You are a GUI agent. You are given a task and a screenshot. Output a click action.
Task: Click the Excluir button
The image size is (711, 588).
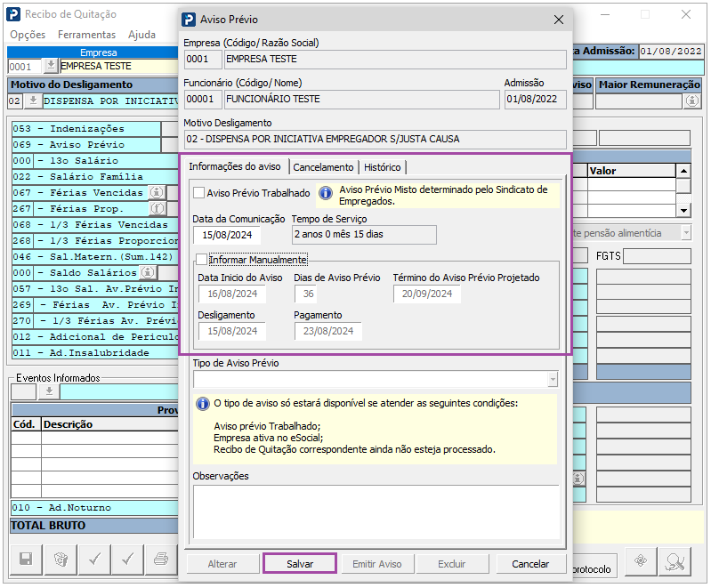452,564
